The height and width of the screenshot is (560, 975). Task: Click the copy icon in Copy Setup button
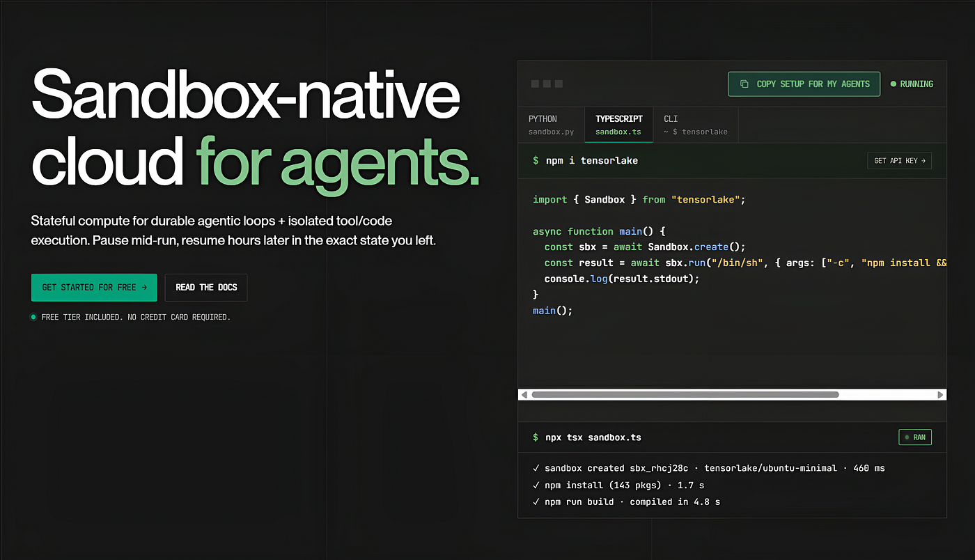(744, 84)
